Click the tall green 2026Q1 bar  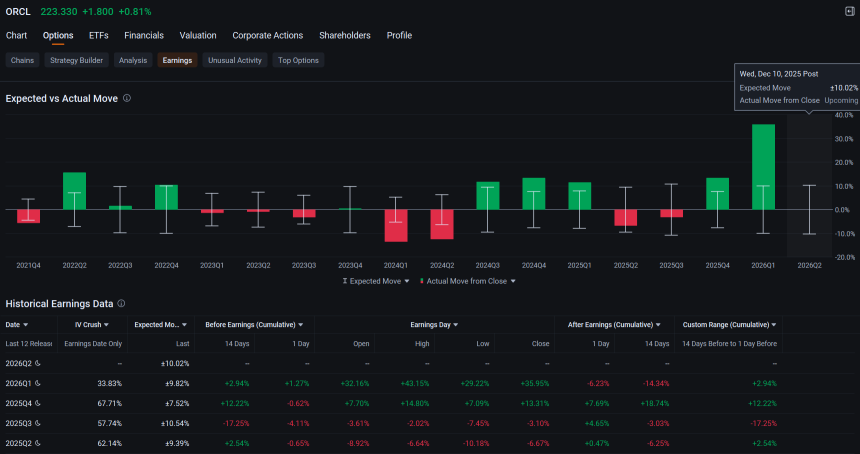[x=763, y=167]
